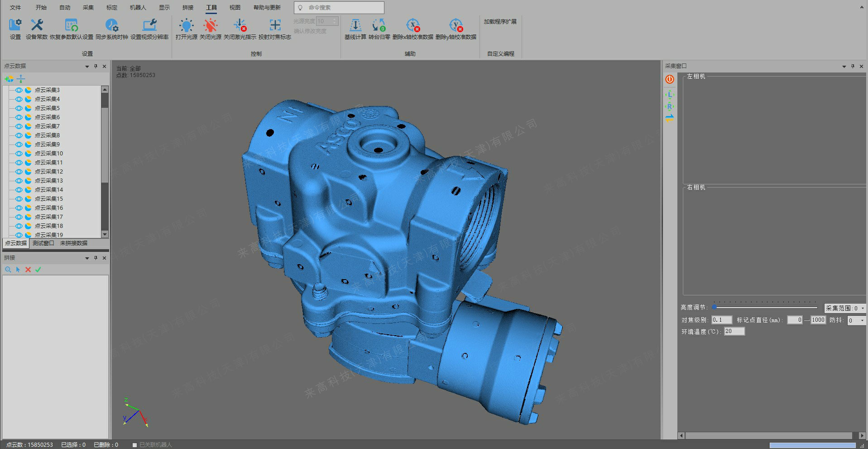
Task: Click the 设备常数 wrench icon
Action: pyautogui.click(x=37, y=25)
